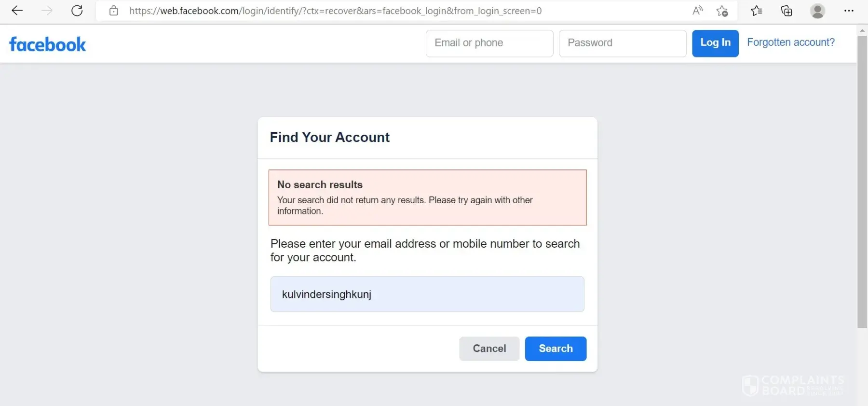Open the Settings and more menu
This screenshot has height=406, width=868.
pyautogui.click(x=849, y=11)
